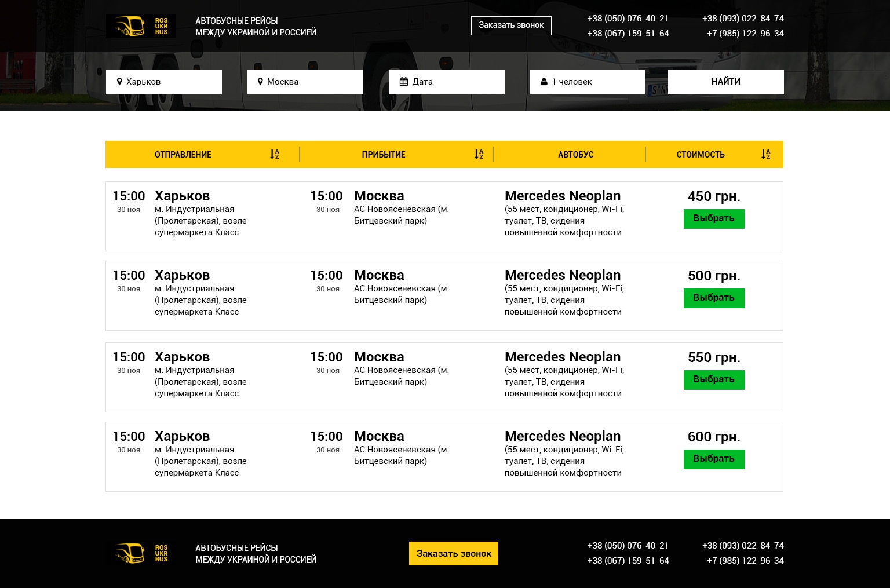The width and height of the screenshot is (890, 588).
Task: Choose the 450 грн. trip with Выбрать
Action: tap(714, 219)
